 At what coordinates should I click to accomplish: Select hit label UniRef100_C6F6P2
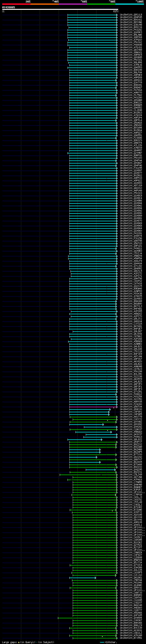pos(131,412)
